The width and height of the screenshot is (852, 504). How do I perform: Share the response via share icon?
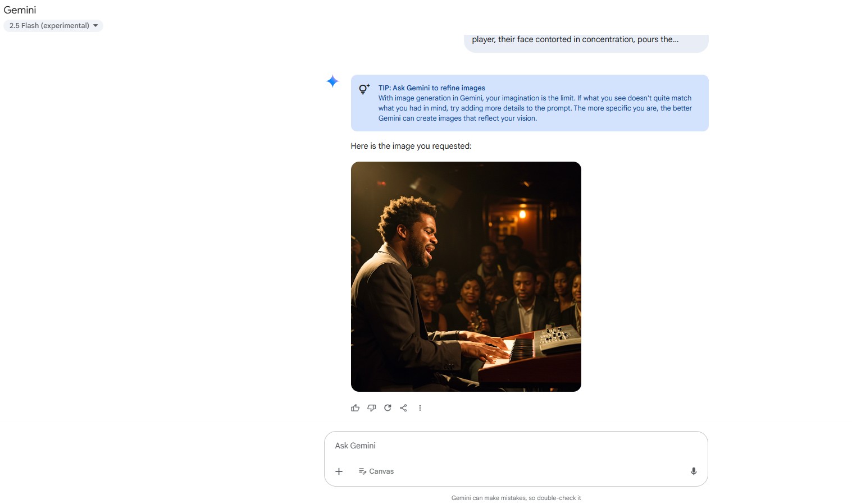click(403, 408)
